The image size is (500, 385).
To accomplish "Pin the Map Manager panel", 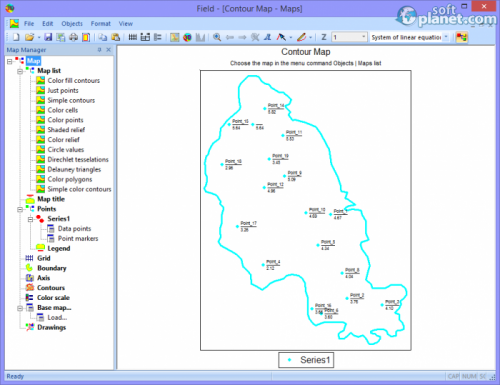I will [99, 50].
